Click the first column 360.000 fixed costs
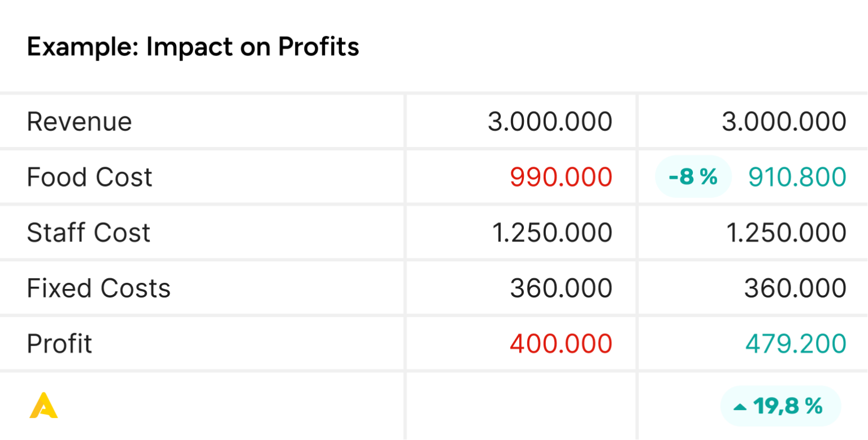Screen dimensions: 868x440 [561, 288]
